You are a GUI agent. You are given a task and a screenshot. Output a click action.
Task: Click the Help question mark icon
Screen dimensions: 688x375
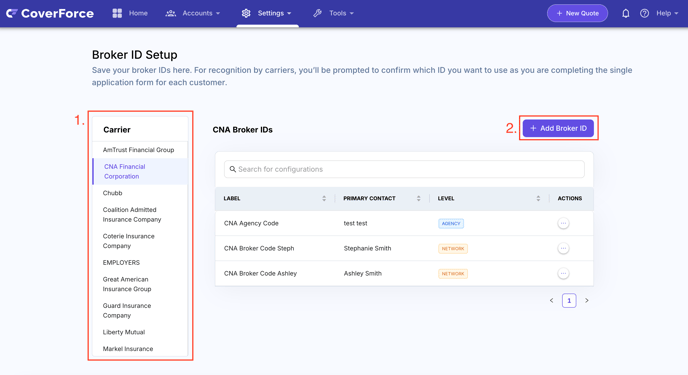[x=644, y=13]
